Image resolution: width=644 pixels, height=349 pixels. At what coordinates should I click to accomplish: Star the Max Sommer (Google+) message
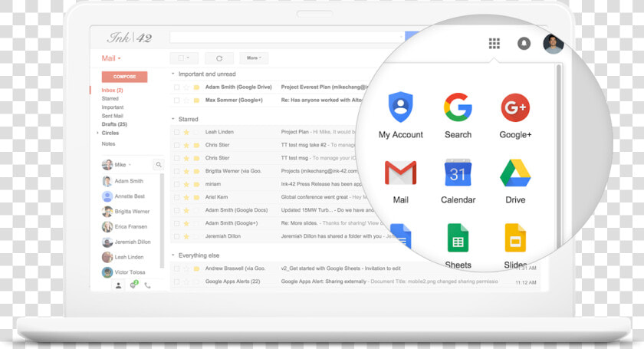click(186, 100)
